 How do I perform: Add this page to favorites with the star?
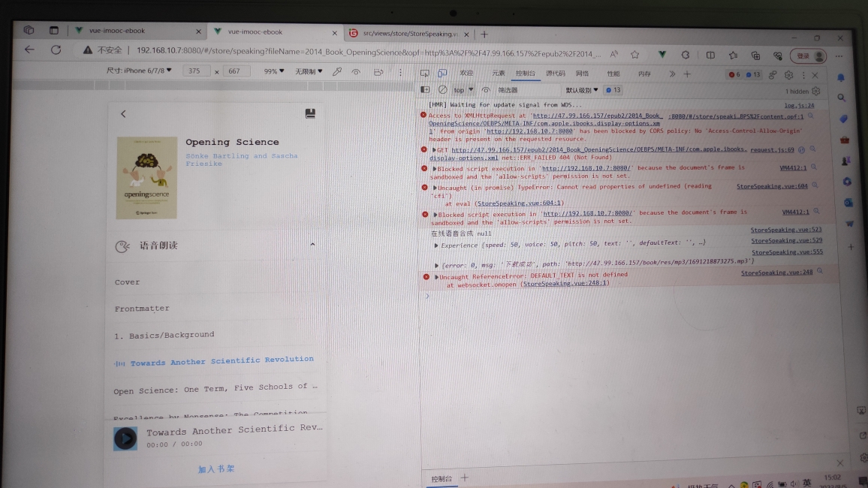pos(635,54)
